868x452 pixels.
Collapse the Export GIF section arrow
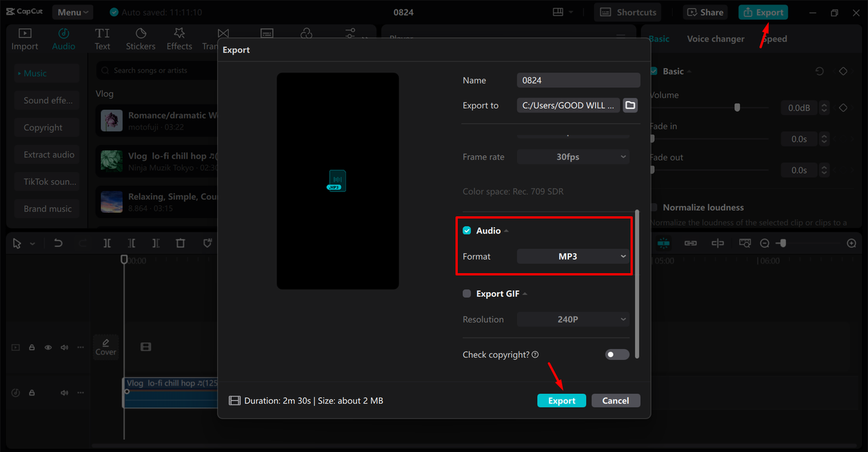click(525, 294)
